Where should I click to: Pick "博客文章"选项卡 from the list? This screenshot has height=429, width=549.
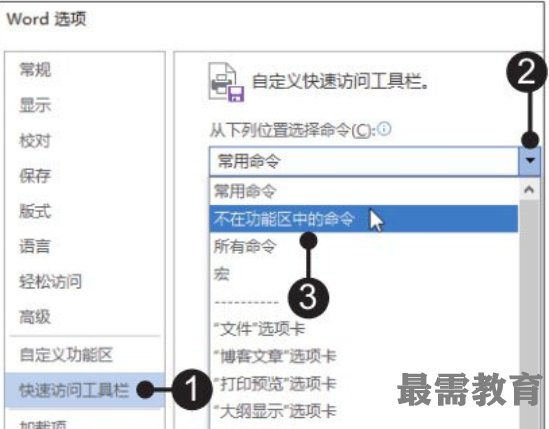coord(364,357)
